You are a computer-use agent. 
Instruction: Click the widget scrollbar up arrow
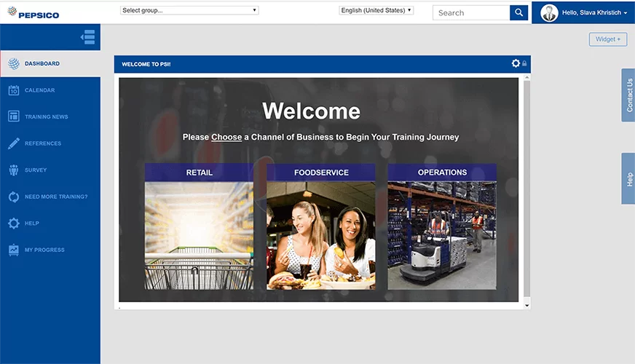point(527,77)
